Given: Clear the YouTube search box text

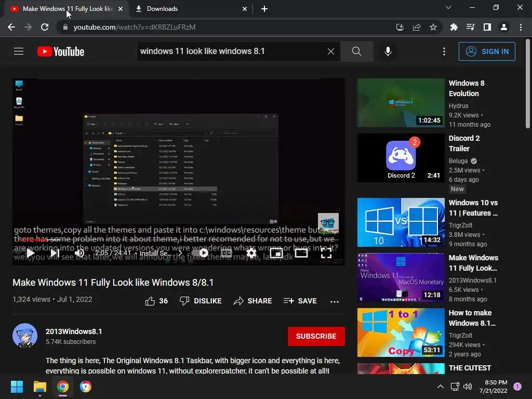Looking at the screenshot, I should click(x=331, y=51).
